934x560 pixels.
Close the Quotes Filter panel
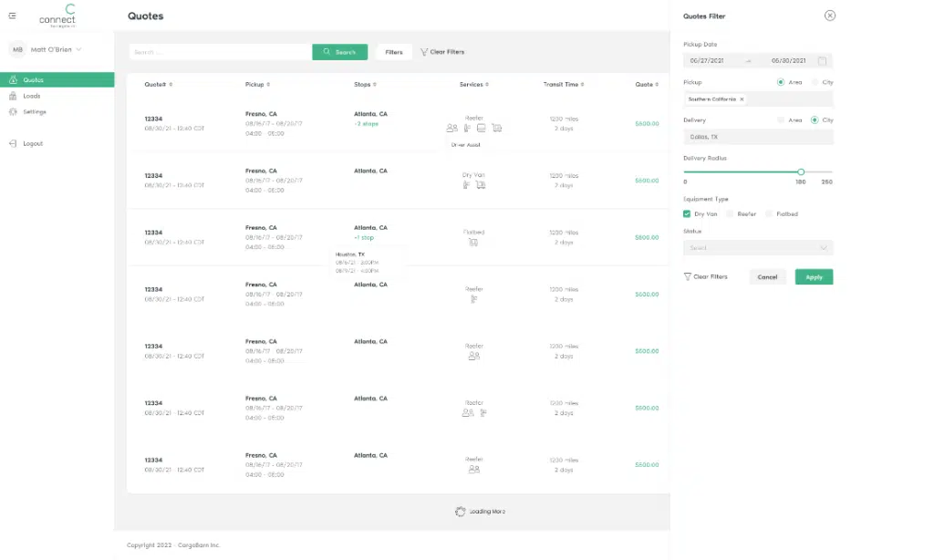829,16
